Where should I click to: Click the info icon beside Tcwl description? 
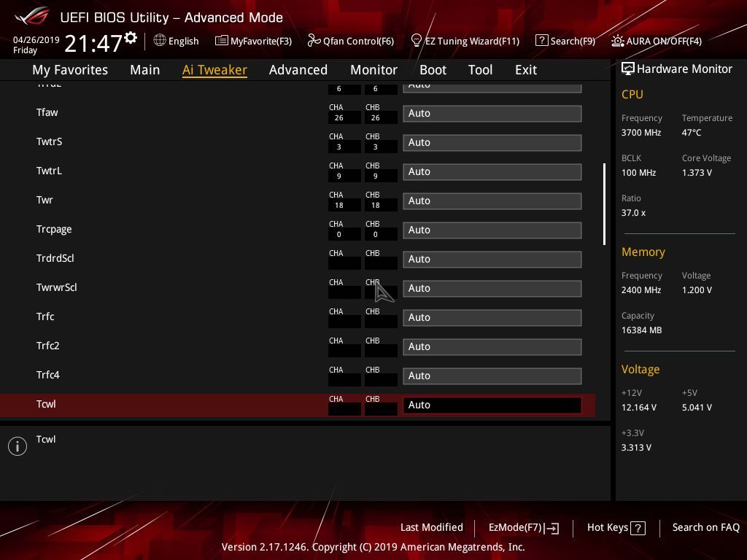18,446
